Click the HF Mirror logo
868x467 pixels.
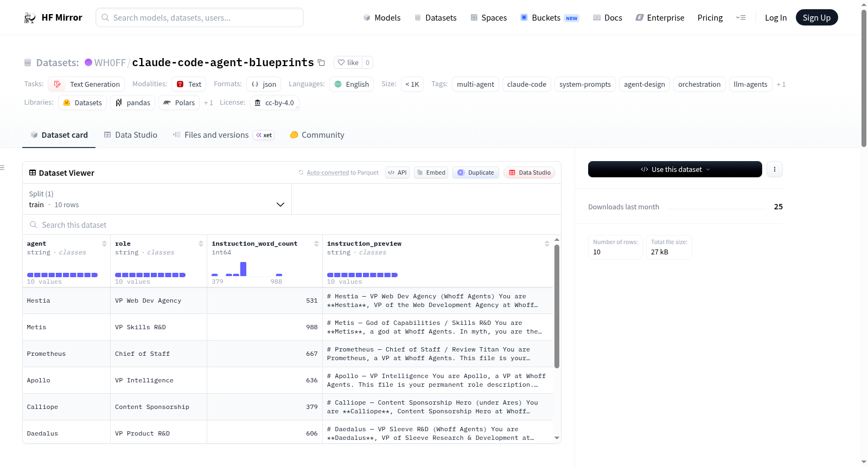click(53, 17)
